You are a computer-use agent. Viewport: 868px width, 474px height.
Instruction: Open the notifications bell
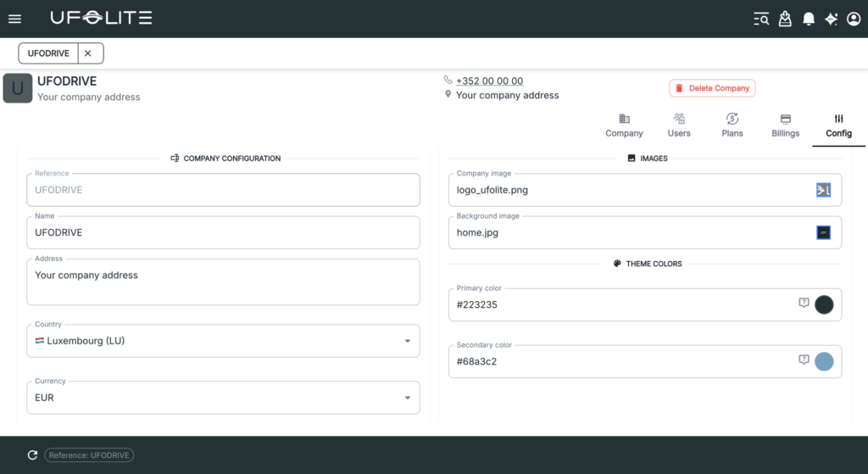click(x=809, y=19)
